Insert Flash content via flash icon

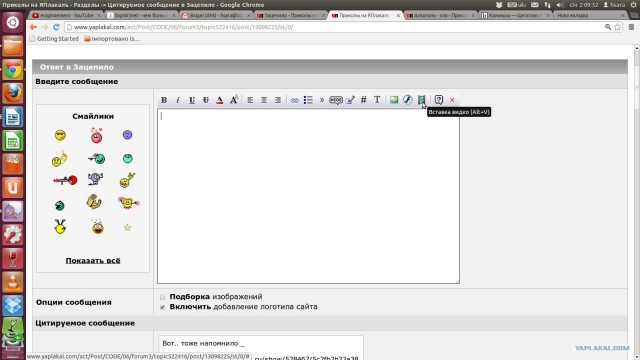point(408,100)
